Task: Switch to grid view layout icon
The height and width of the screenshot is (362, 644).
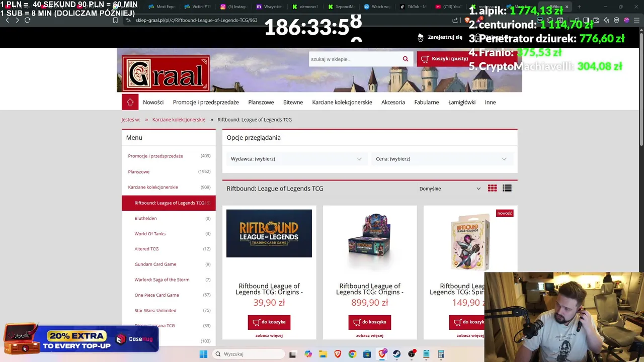Action: point(492,188)
